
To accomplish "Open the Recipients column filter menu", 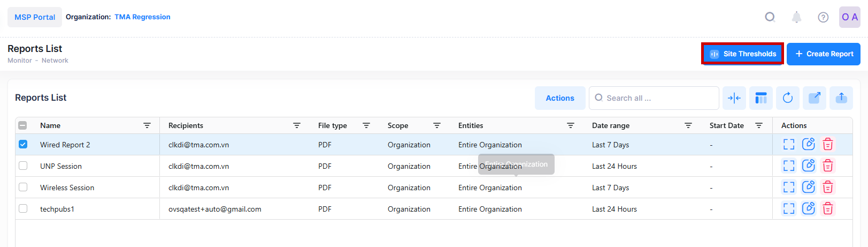I will tap(297, 125).
